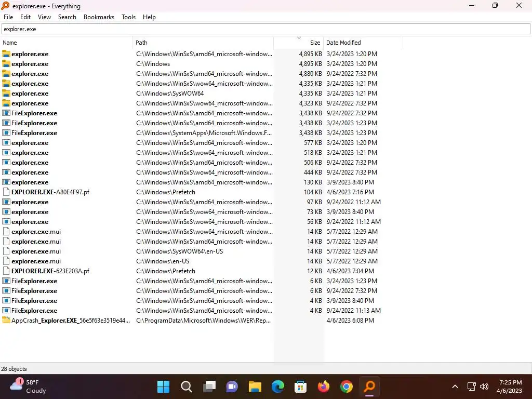Open the Search menu
The image size is (532, 399).
[67, 17]
